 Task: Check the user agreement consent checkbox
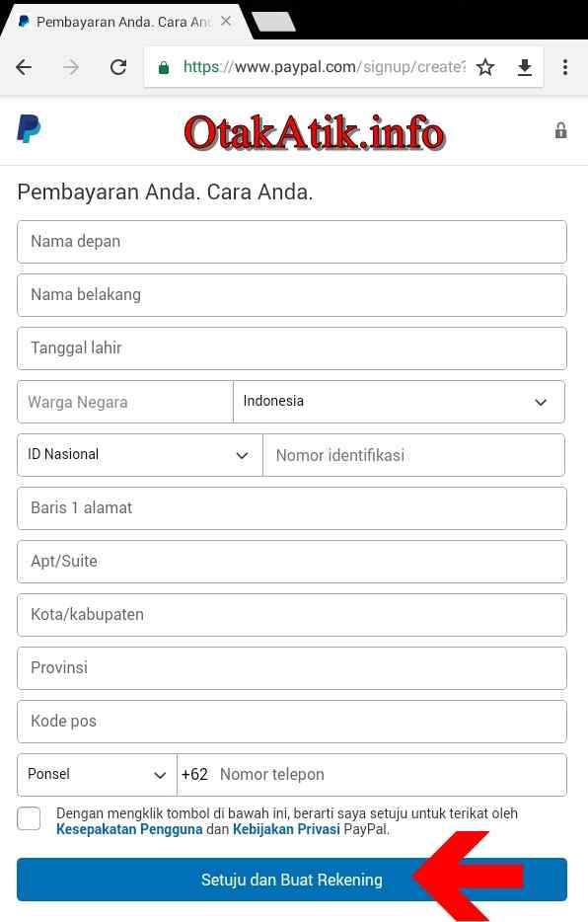click(29, 818)
